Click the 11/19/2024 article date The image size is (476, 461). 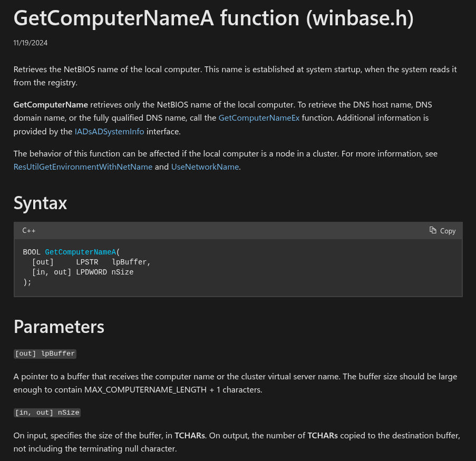(31, 43)
